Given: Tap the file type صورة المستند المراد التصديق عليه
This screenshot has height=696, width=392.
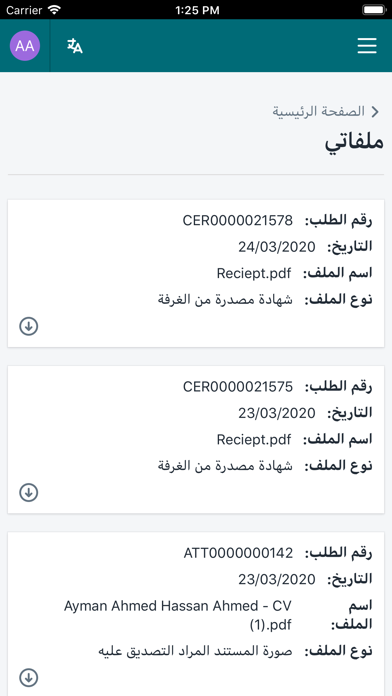Looking at the screenshot, I should click(195, 651).
